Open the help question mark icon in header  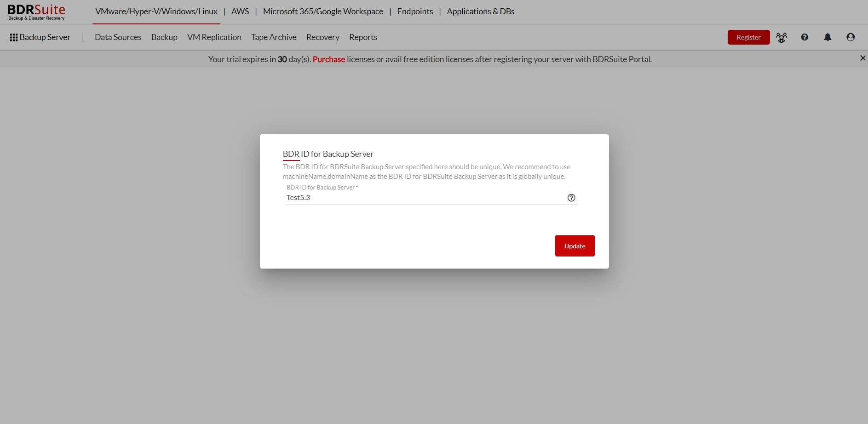805,37
